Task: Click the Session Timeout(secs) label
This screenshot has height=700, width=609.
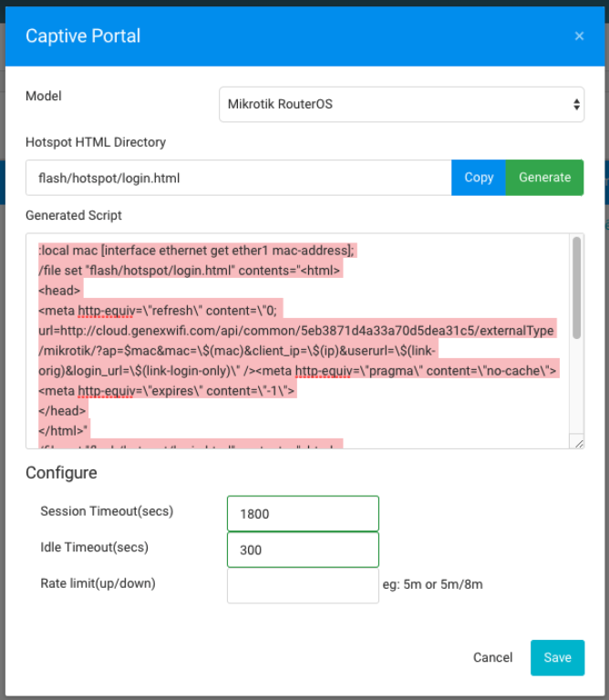Action: [x=107, y=511]
